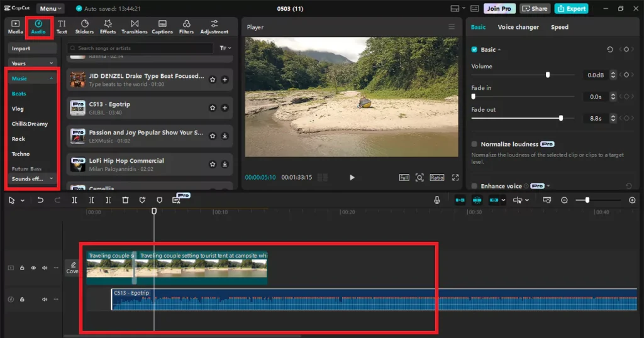
Task: Click the record voiceover microphone icon
Action: tap(437, 200)
